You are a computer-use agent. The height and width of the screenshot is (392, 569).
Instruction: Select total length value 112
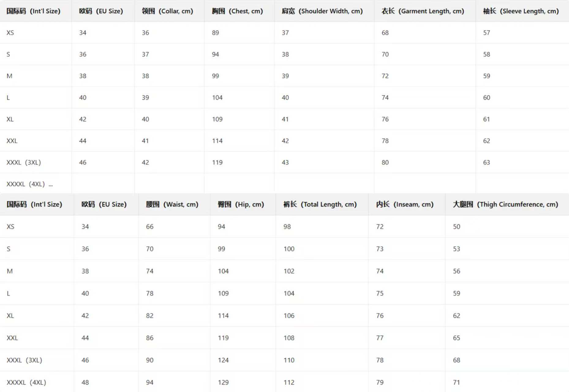tap(289, 382)
